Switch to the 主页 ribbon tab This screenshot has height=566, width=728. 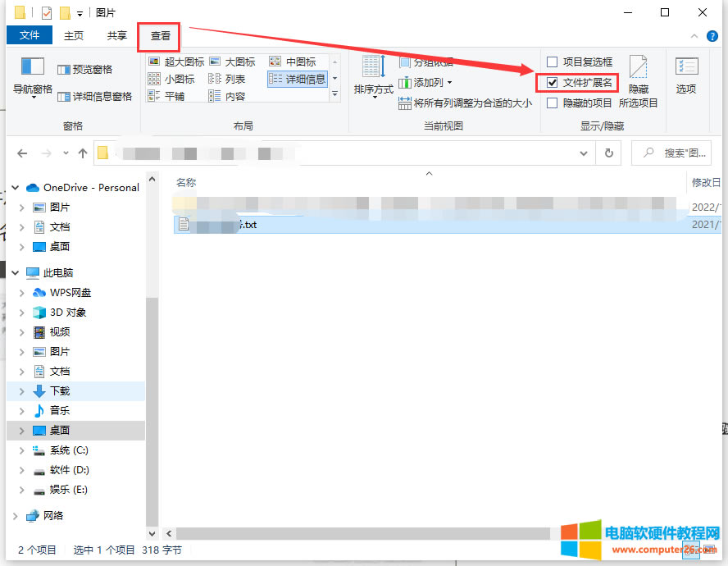tap(74, 35)
